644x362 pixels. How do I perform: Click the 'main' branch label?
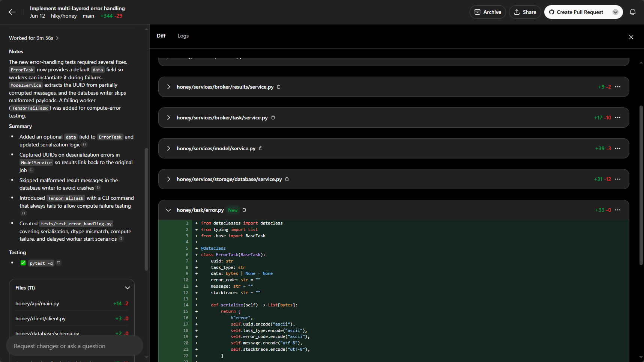coord(89,16)
